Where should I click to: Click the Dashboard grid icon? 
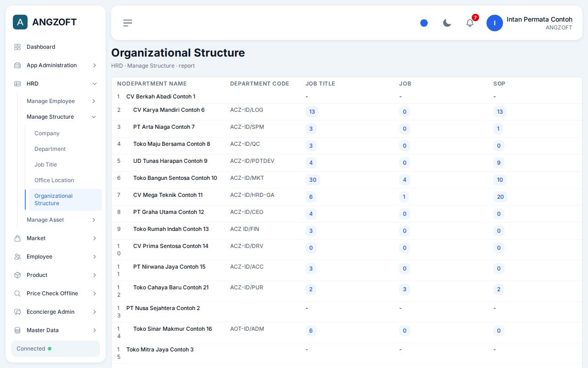[17, 47]
